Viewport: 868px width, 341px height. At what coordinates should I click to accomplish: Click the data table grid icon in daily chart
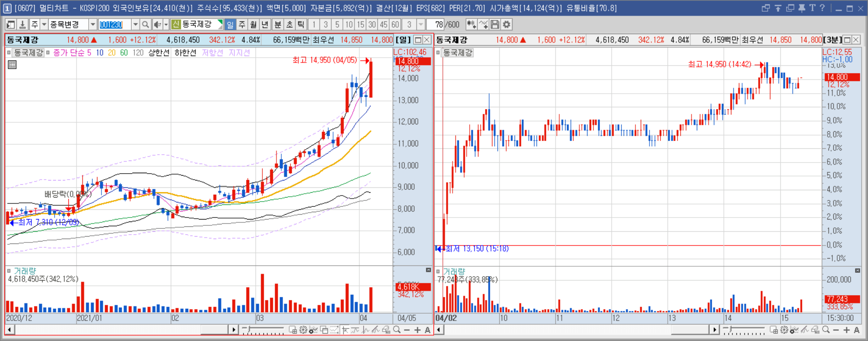pyautogui.click(x=12, y=64)
